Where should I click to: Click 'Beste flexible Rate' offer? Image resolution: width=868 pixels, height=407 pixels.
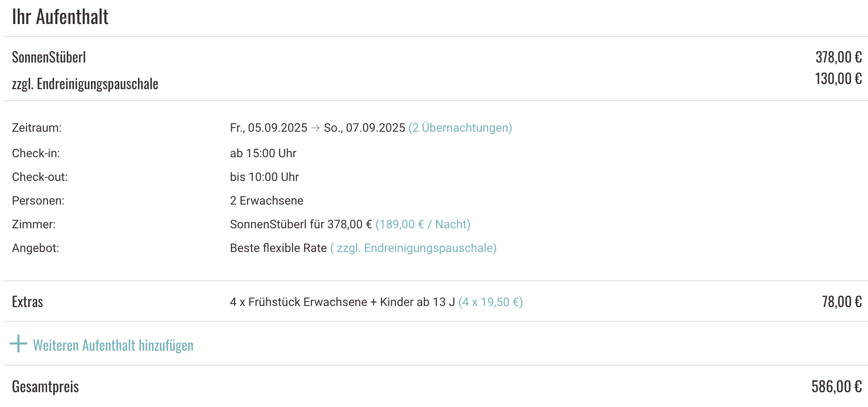(x=278, y=248)
